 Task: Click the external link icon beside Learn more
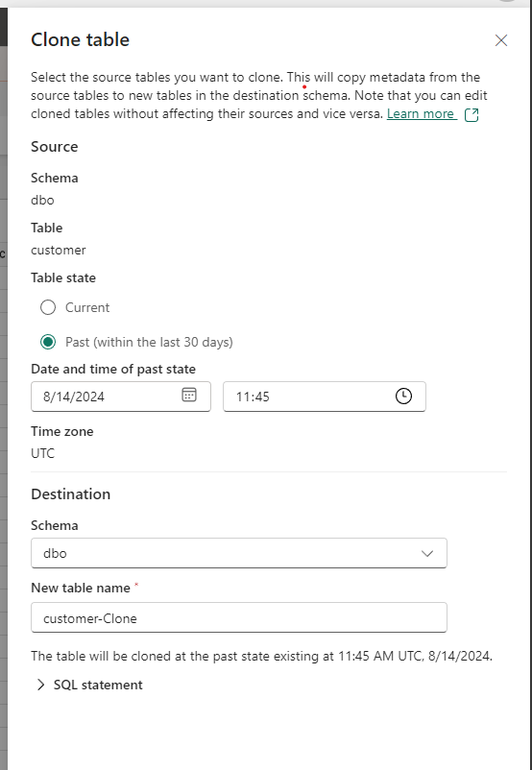(472, 114)
